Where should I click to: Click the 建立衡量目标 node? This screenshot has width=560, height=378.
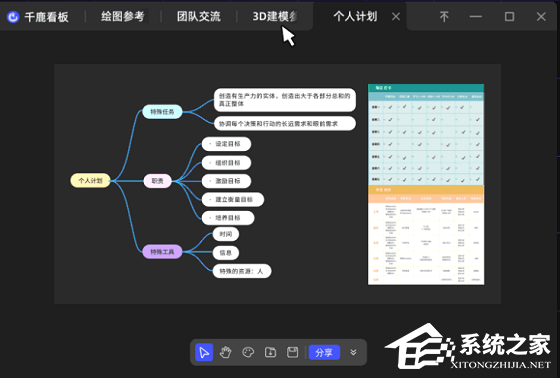click(233, 199)
